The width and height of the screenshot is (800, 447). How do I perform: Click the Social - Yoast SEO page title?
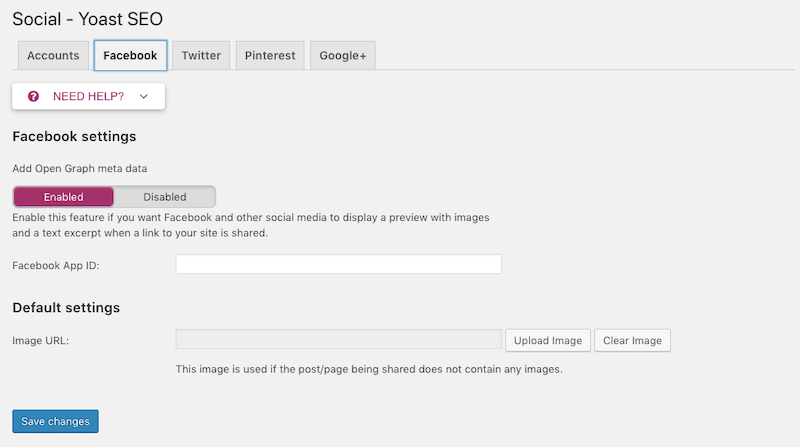87,19
